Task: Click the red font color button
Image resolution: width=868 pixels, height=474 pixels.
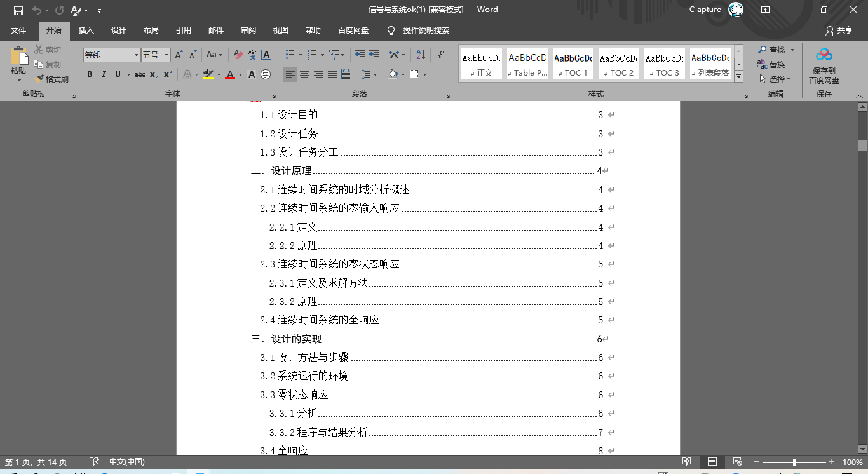Action: [x=230, y=74]
